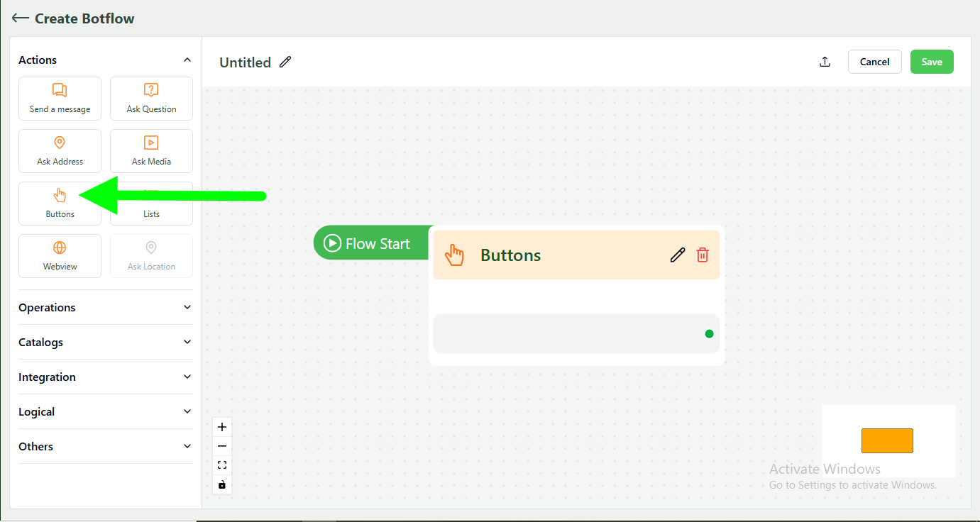Click the green output connector on Buttons node

708,333
